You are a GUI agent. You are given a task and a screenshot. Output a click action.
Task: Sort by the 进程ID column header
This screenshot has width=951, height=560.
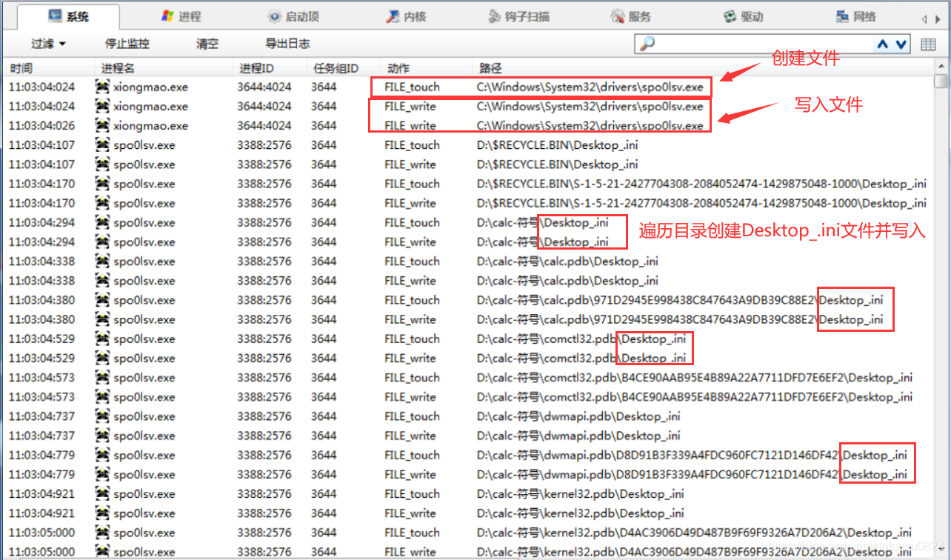270,68
